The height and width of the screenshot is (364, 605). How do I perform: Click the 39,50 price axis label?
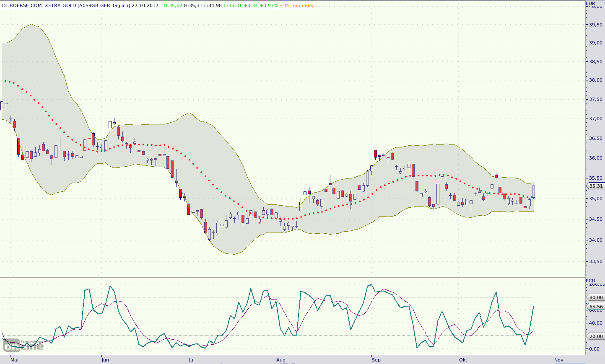coord(596,25)
